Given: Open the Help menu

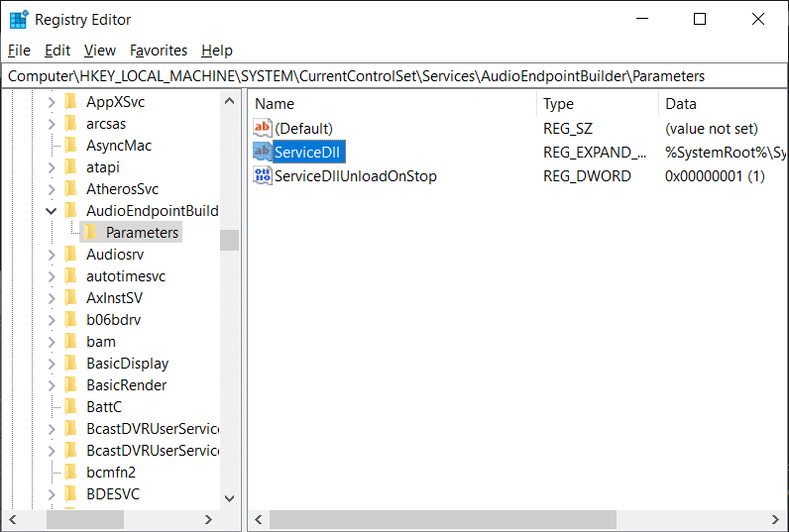Looking at the screenshot, I should click(x=217, y=51).
